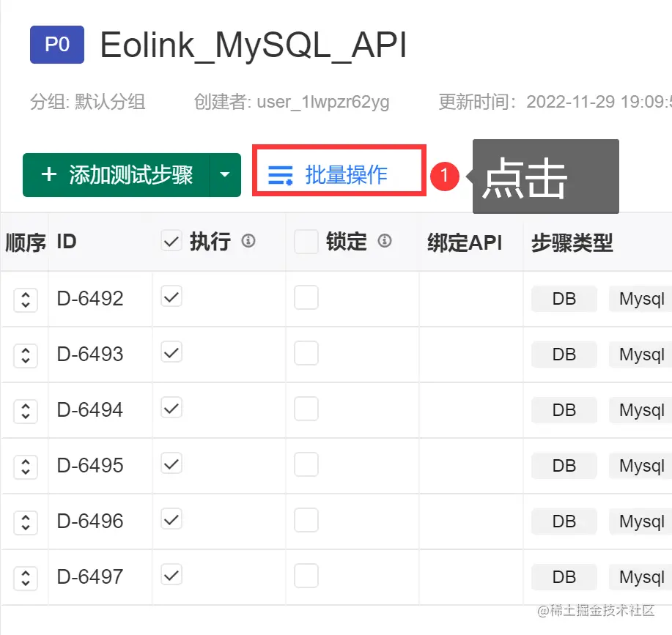This screenshot has height=635, width=672.
Task: Click the 顺序 column header
Action: point(26,242)
